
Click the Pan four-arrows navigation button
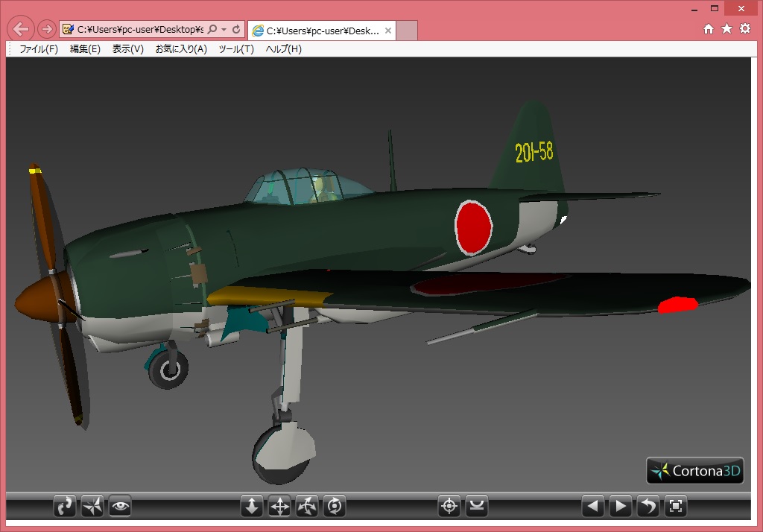pos(279,507)
